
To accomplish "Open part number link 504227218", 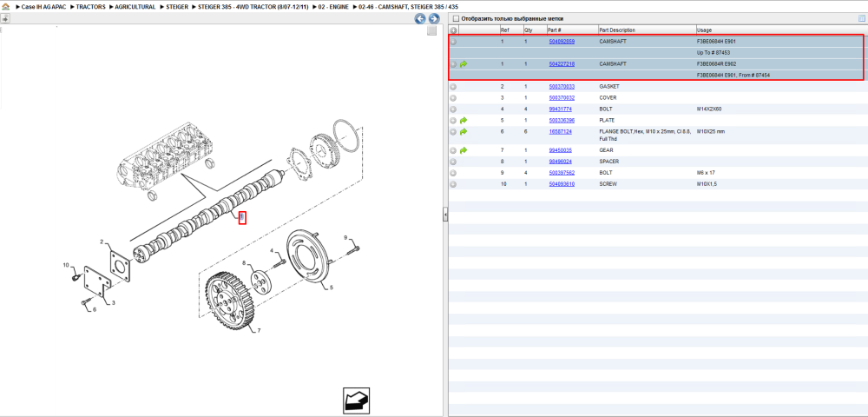I will coord(562,64).
